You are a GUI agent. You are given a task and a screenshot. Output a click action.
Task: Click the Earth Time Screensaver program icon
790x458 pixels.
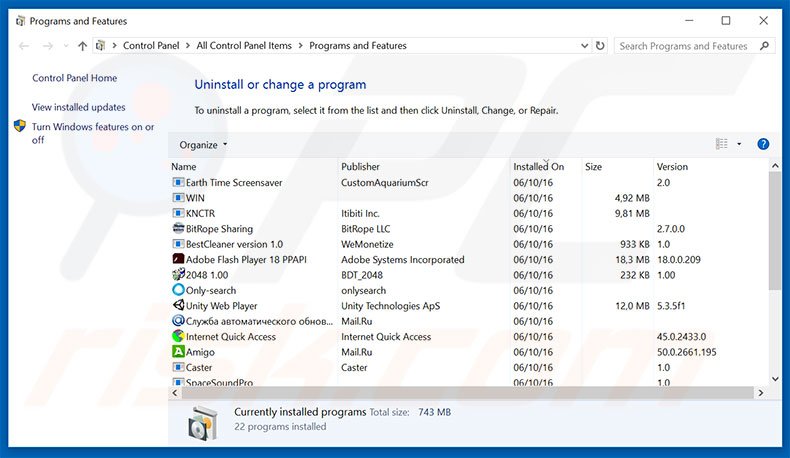[178, 182]
